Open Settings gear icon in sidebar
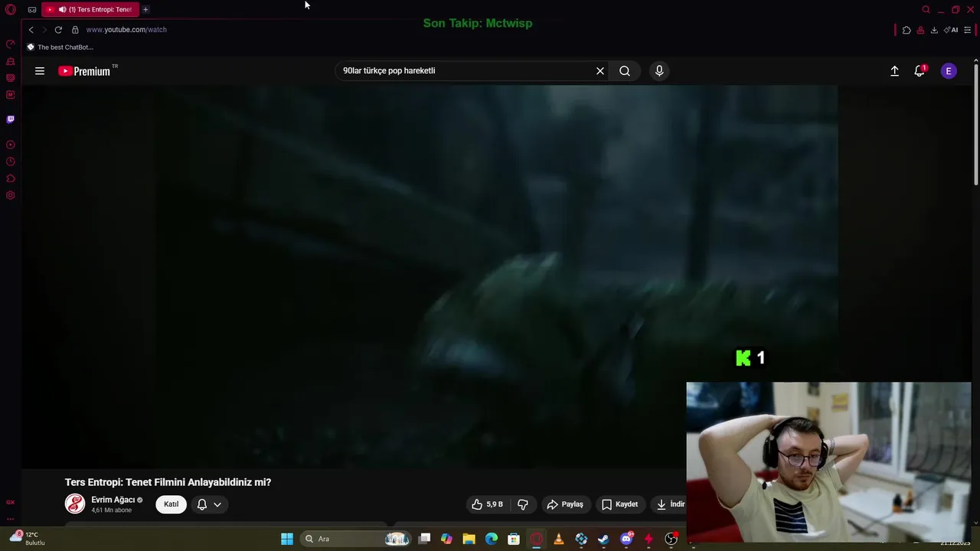This screenshot has height=551, width=980. [x=11, y=195]
